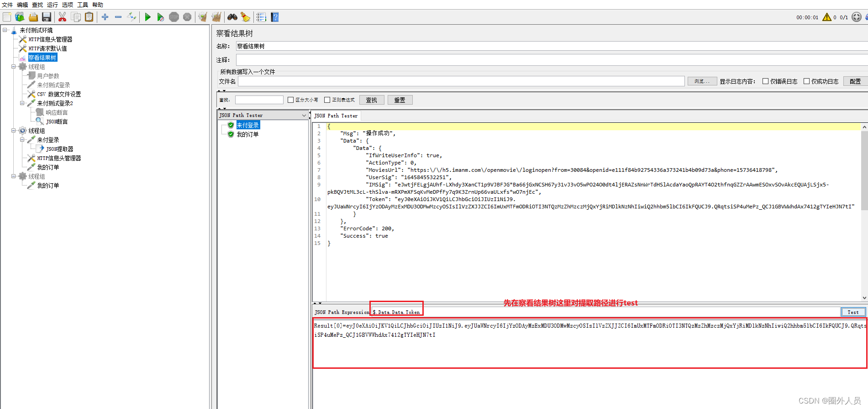868x409 pixels.
Task: Open the 运行 menu
Action: tap(53, 5)
